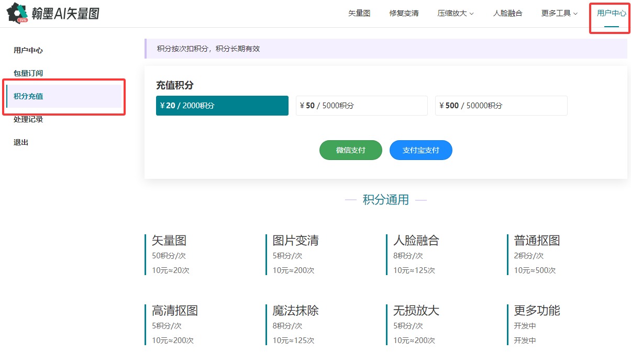Switch to the 用户中心 top tab
The image size is (631, 364).
click(x=611, y=14)
